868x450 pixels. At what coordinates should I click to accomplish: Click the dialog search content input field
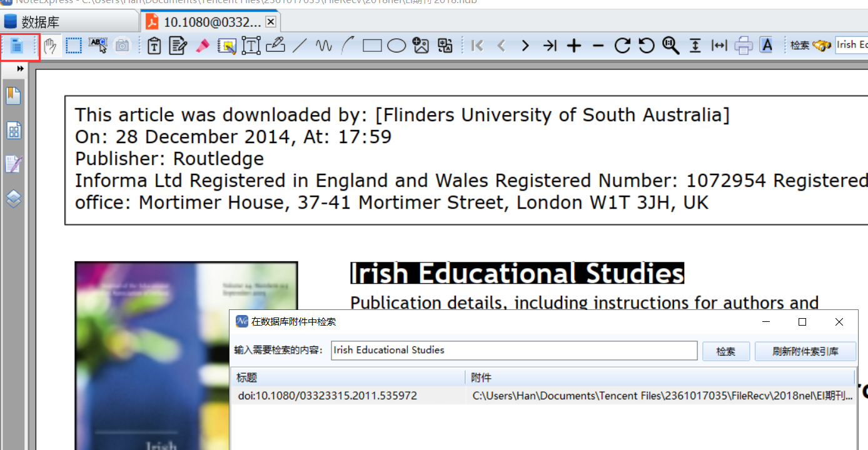(513, 350)
